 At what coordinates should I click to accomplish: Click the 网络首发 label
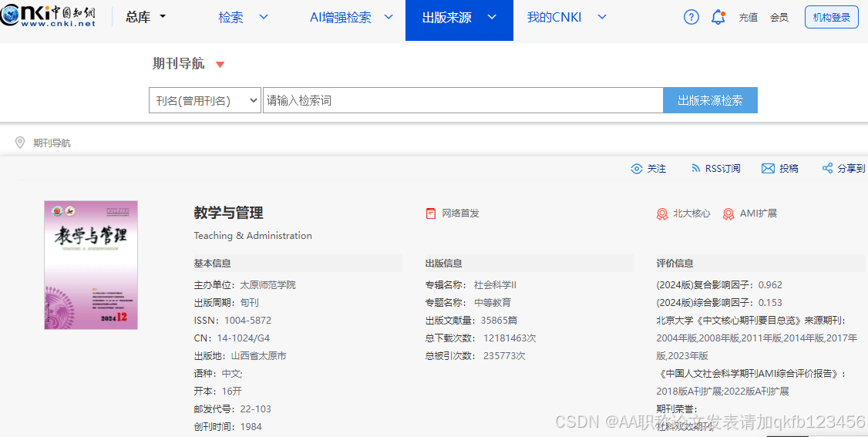pos(460,213)
